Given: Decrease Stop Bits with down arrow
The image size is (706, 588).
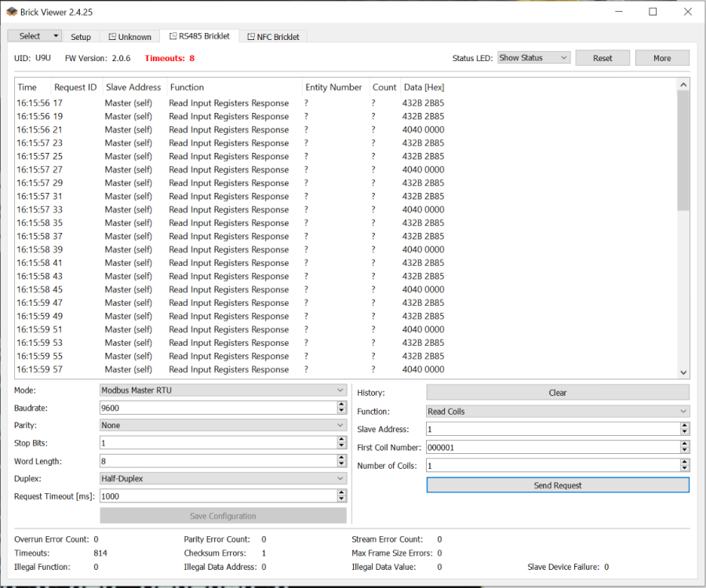Looking at the screenshot, I should pos(341,446).
